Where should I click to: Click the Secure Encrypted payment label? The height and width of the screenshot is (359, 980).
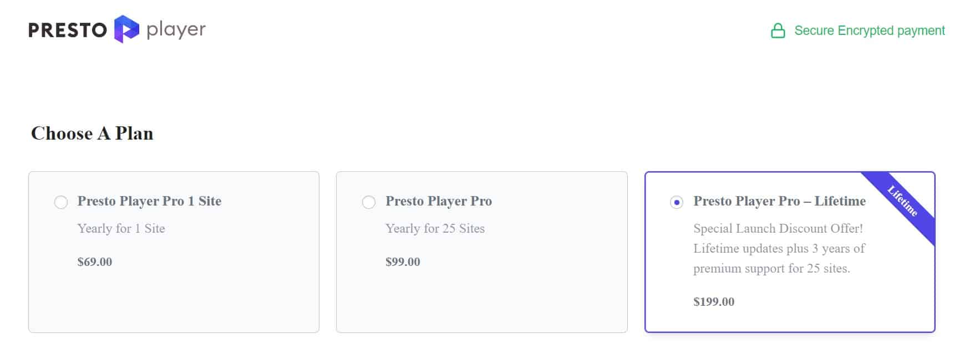869,30
